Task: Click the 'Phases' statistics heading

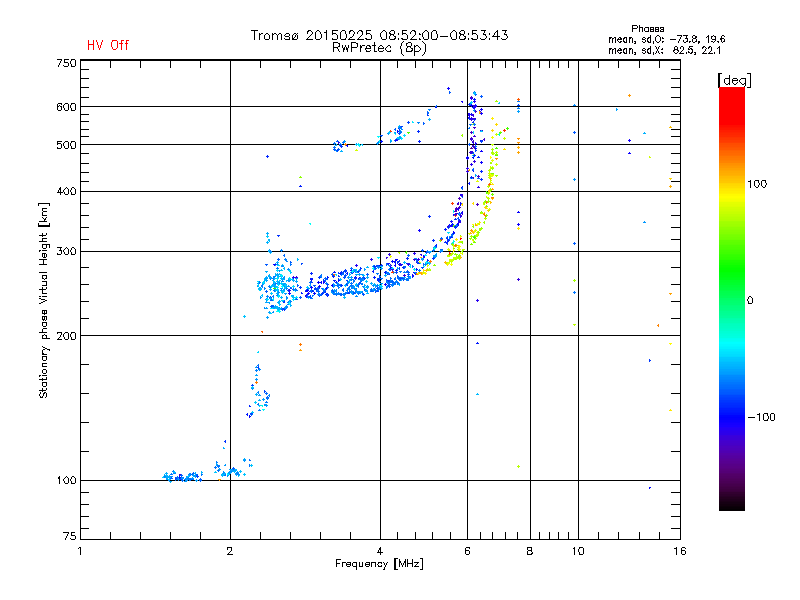Action: tap(647, 29)
